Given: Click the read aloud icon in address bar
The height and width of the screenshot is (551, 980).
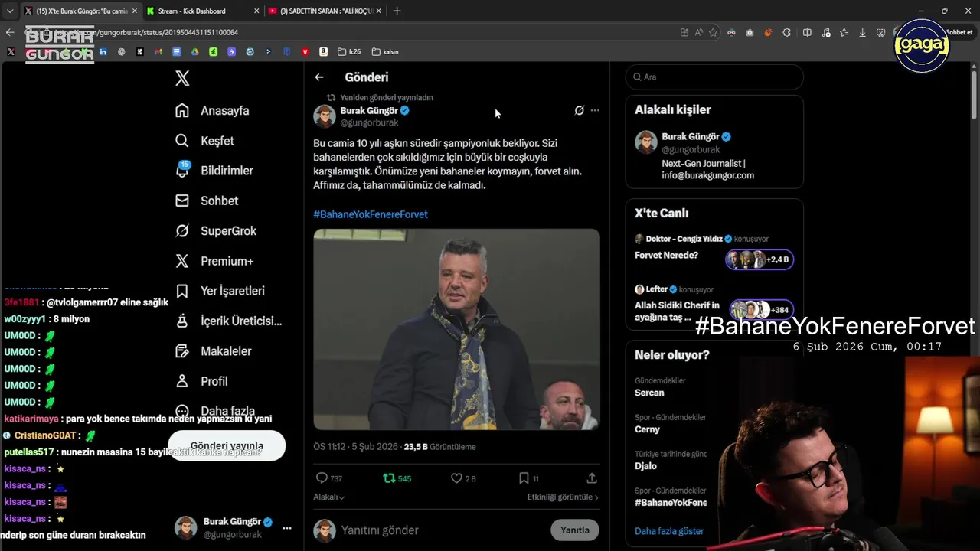Looking at the screenshot, I should [x=698, y=33].
